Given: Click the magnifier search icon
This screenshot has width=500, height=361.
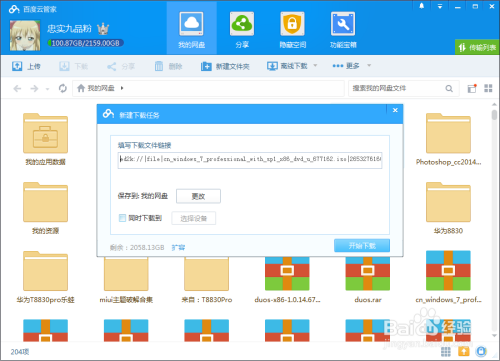Looking at the screenshot, I should click(x=449, y=88).
